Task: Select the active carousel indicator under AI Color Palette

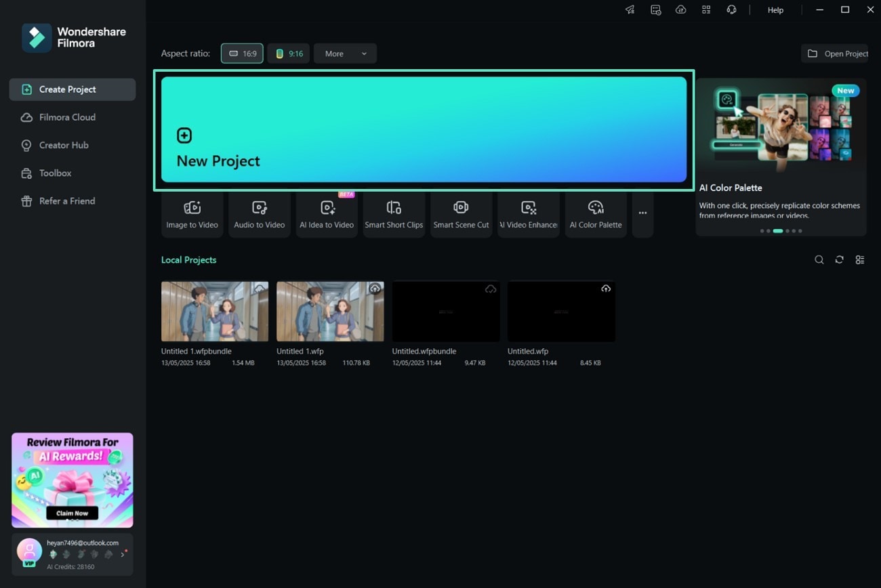Action: coord(778,231)
